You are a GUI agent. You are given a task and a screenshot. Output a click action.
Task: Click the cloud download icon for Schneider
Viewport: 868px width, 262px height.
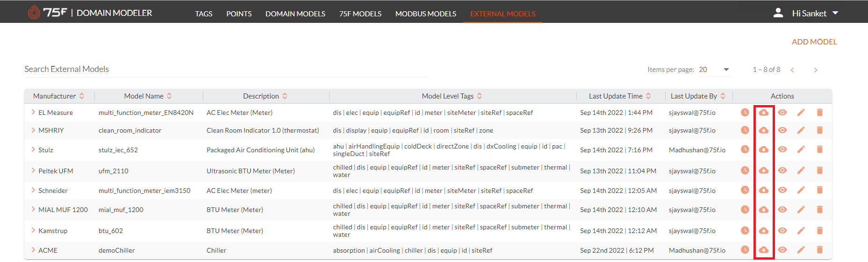764,190
